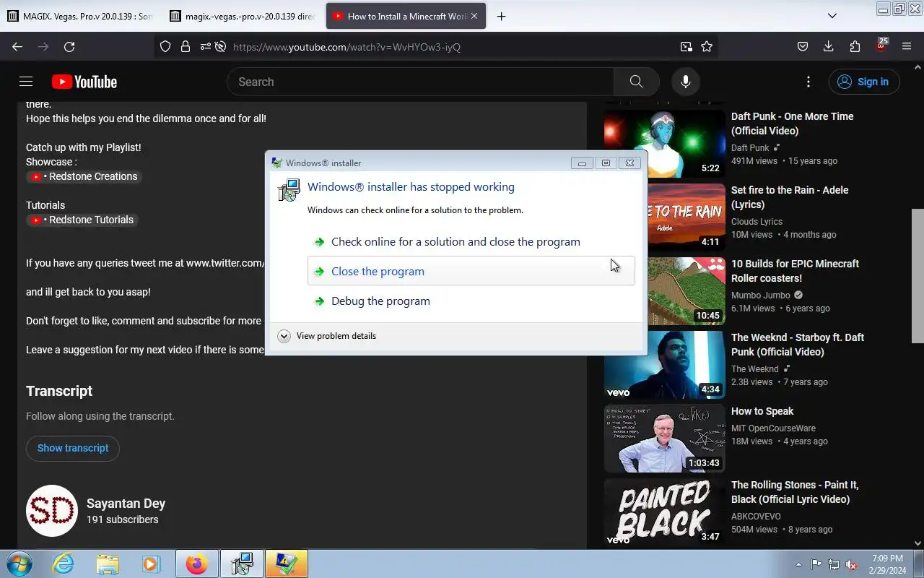924x578 pixels.
Task: Open Set fire to the Rain thumbnail
Action: click(x=665, y=216)
